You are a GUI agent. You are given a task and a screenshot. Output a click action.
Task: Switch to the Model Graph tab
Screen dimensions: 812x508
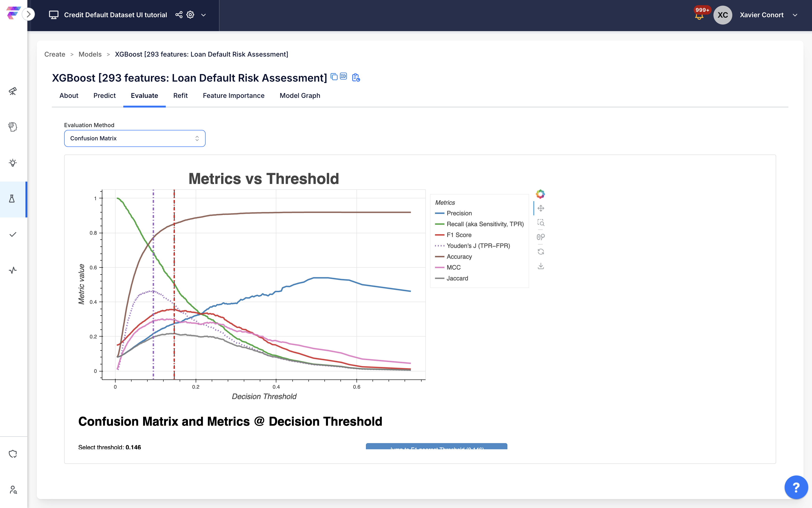[x=299, y=96]
